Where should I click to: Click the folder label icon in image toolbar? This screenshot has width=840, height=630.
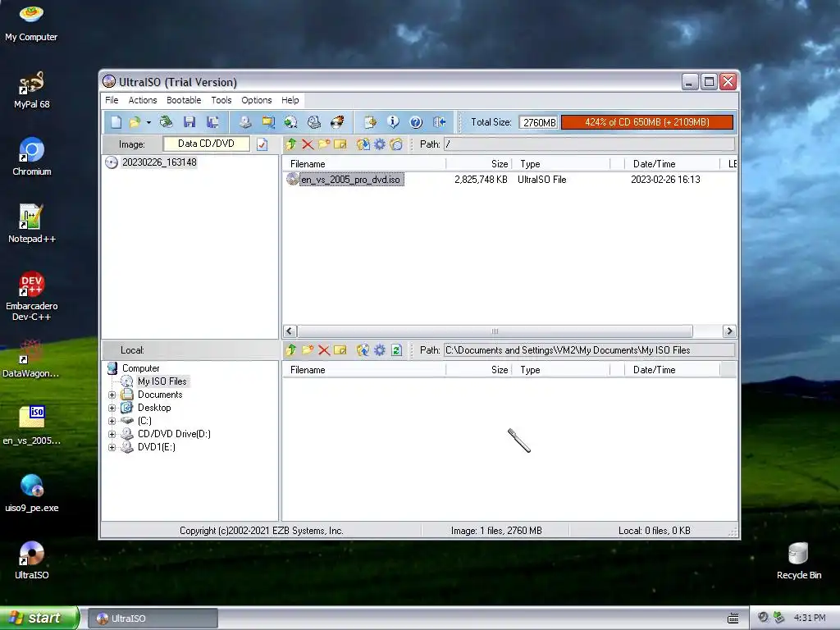point(396,144)
